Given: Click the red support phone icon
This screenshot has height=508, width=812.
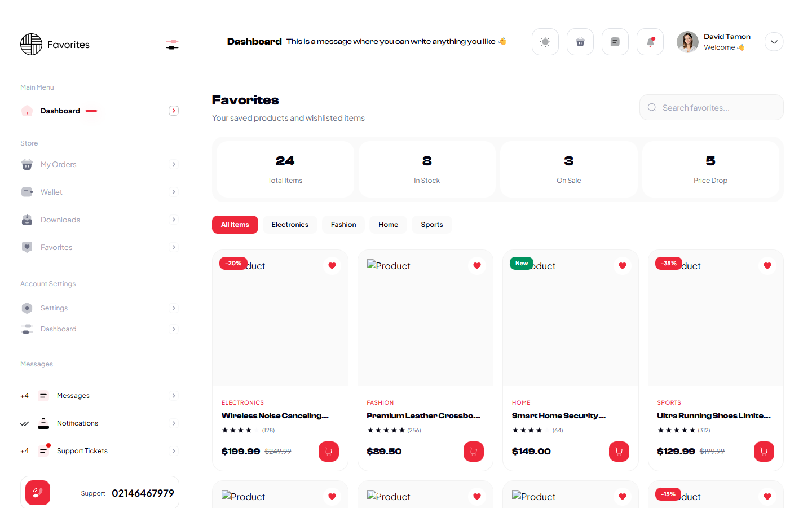Looking at the screenshot, I should 38,493.
